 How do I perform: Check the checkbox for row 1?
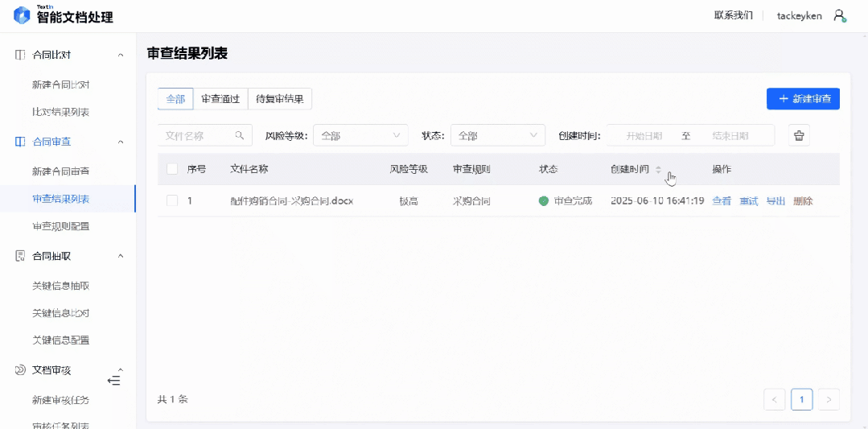tap(172, 200)
